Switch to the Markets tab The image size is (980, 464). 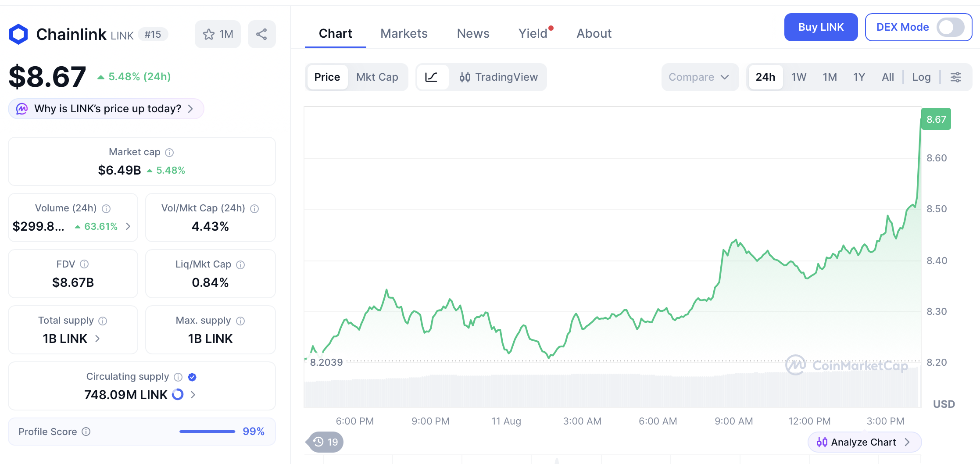coord(404,34)
